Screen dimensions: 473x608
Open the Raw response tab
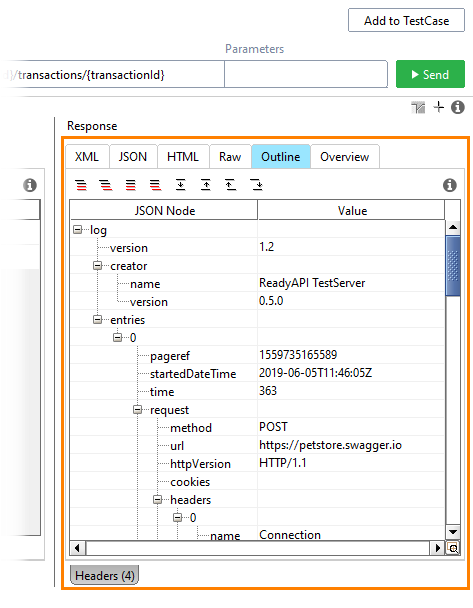tap(230, 157)
